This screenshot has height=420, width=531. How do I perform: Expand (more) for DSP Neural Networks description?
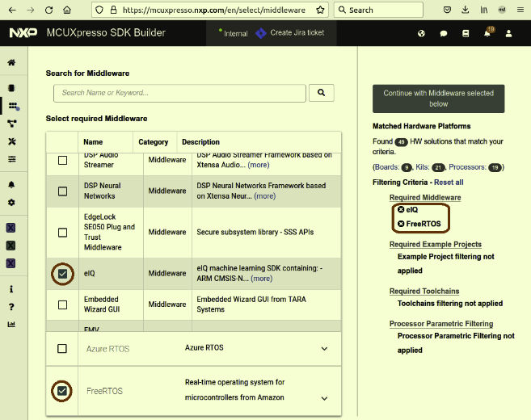tap(265, 196)
